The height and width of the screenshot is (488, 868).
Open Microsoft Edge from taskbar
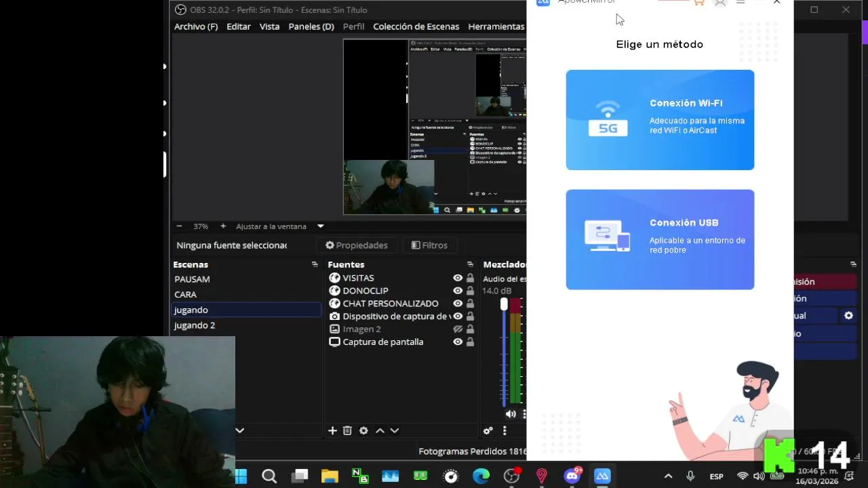tap(481, 476)
